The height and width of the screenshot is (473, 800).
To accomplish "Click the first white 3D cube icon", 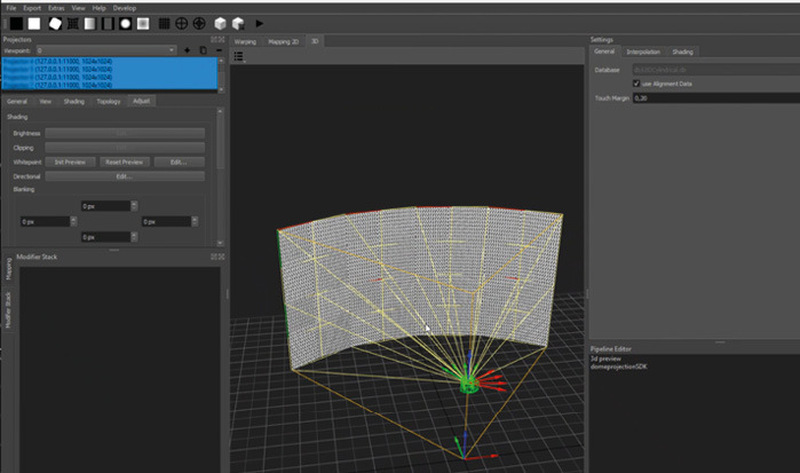I will (218, 23).
